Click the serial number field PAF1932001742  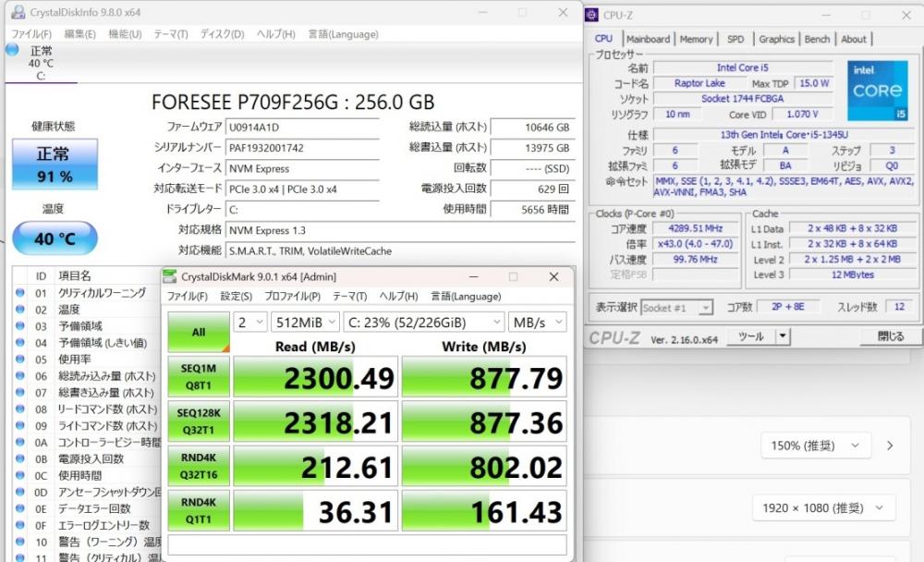click(x=302, y=148)
